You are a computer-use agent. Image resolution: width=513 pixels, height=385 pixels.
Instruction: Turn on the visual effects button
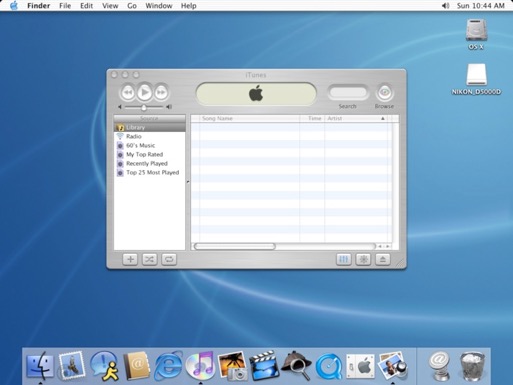point(363,259)
